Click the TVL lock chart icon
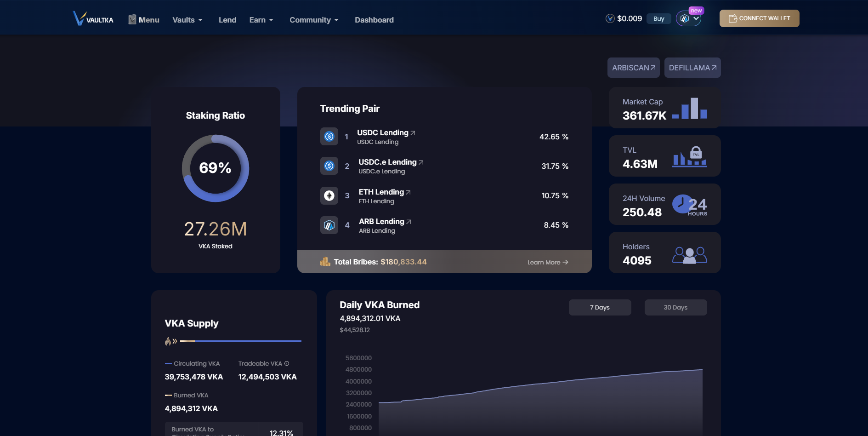The width and height of the screenshot is (868, 436). coord(689,157)
